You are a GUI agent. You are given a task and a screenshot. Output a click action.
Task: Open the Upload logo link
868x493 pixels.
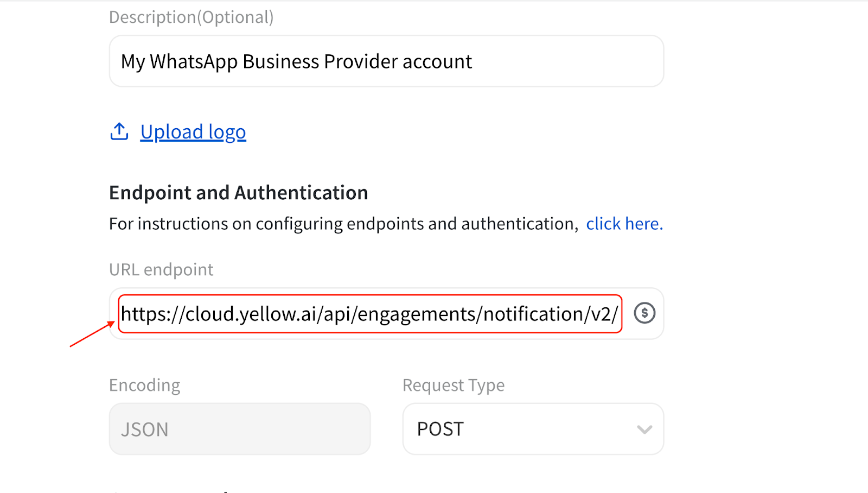(x=193, y=132)
